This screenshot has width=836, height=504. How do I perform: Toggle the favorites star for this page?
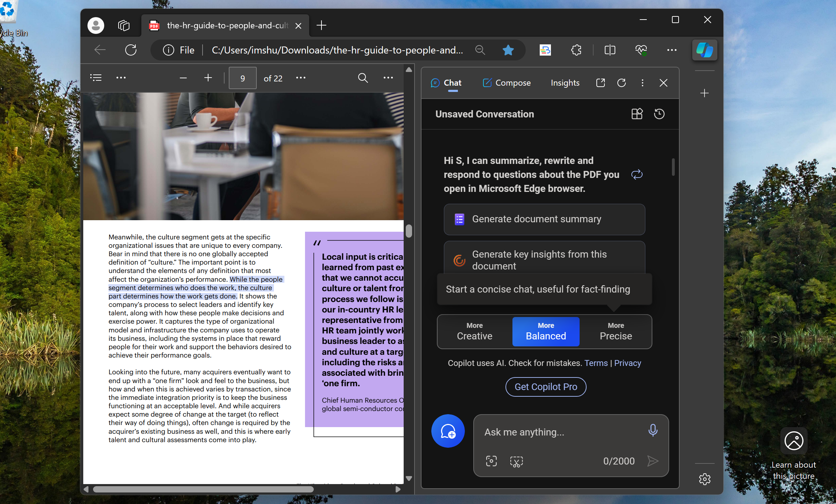508,50
